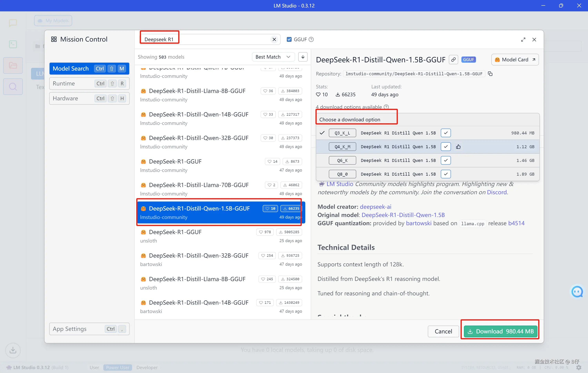Viewport: 588px width, 373px height.
Task: Copy the repository name icon
Action: point(490,74)
